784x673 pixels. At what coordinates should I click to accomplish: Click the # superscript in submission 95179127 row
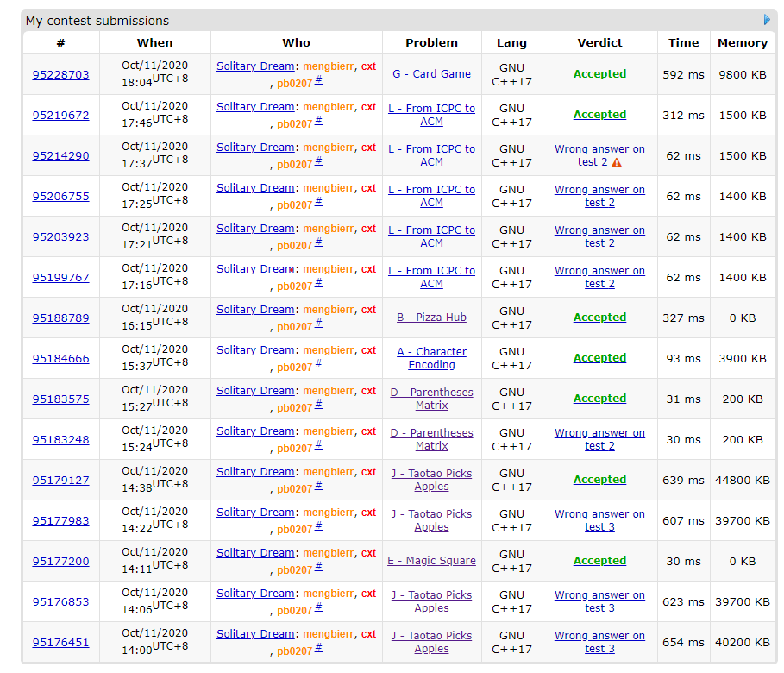click(318, 486)
